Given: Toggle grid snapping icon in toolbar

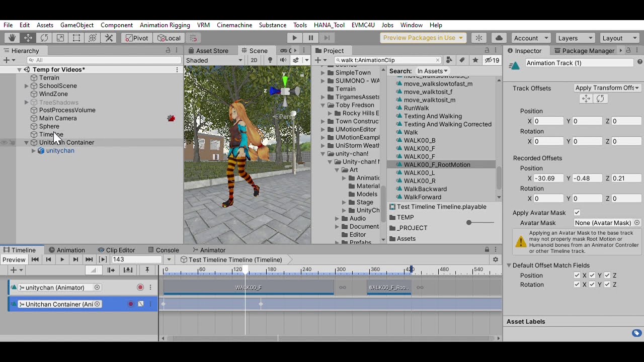Looking at the screenshot, I should coord(193,38).
